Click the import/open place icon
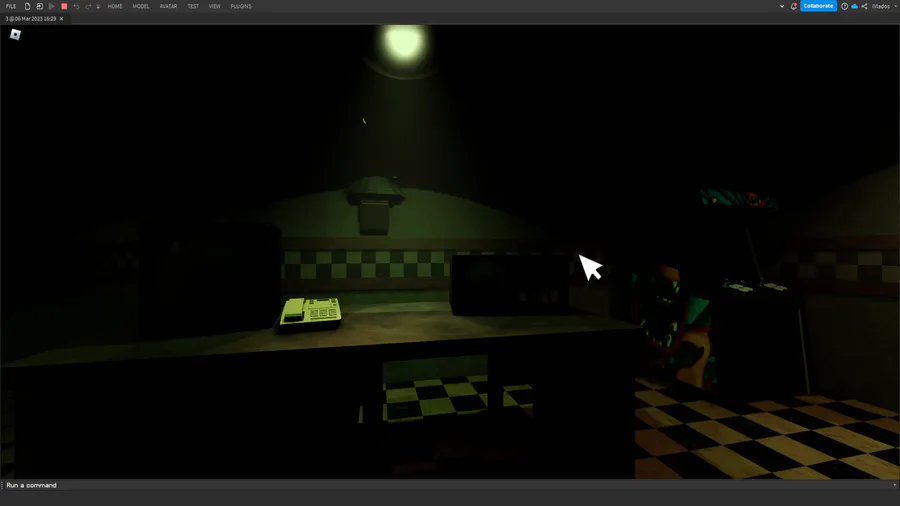The image size is (900, 506). click(x=40, y=6)
